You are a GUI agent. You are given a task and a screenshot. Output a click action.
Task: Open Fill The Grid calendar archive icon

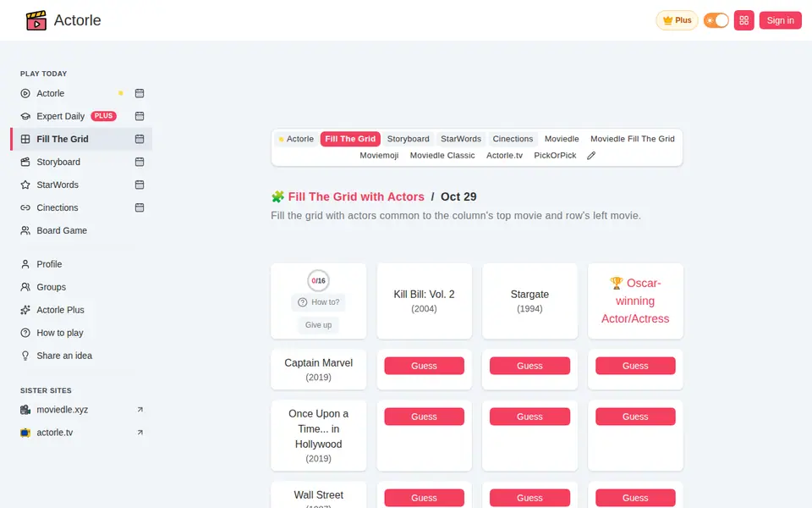(140, 139)
